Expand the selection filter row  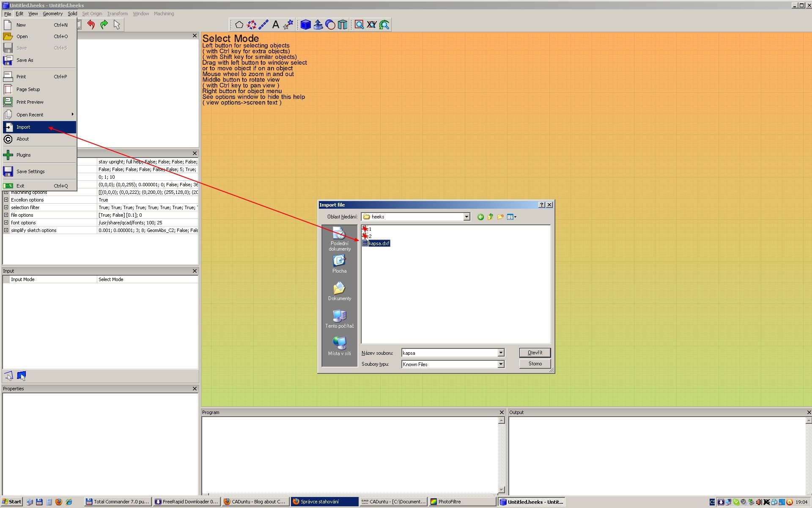coord(6,207)
